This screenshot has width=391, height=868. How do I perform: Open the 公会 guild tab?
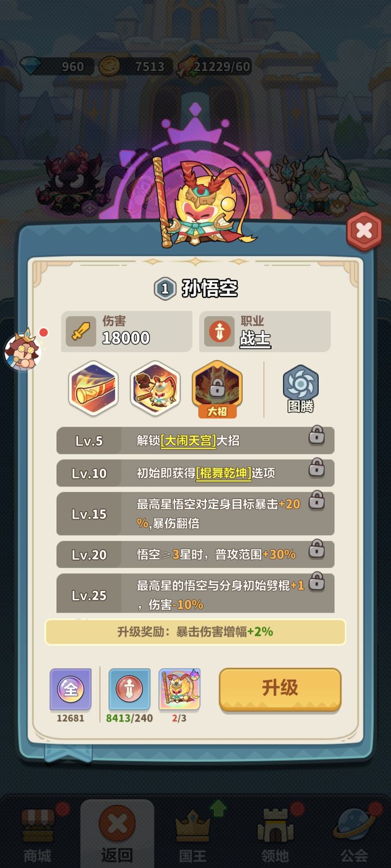(x=354, y=836)
